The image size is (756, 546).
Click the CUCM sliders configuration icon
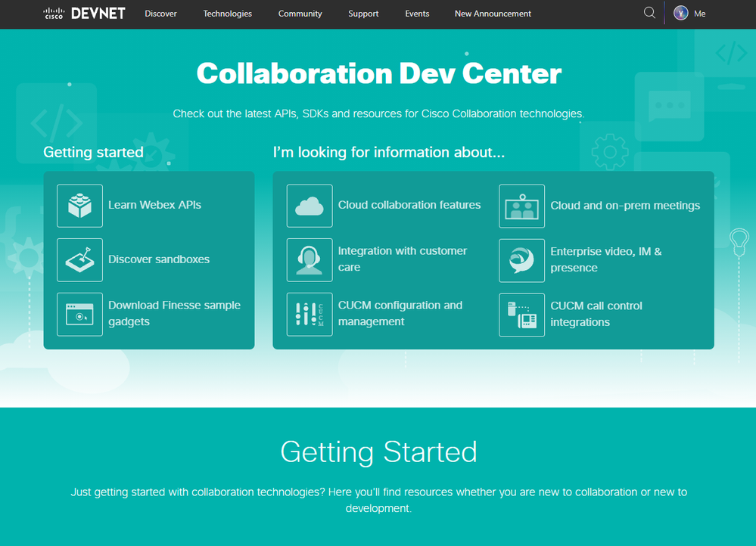310,314
